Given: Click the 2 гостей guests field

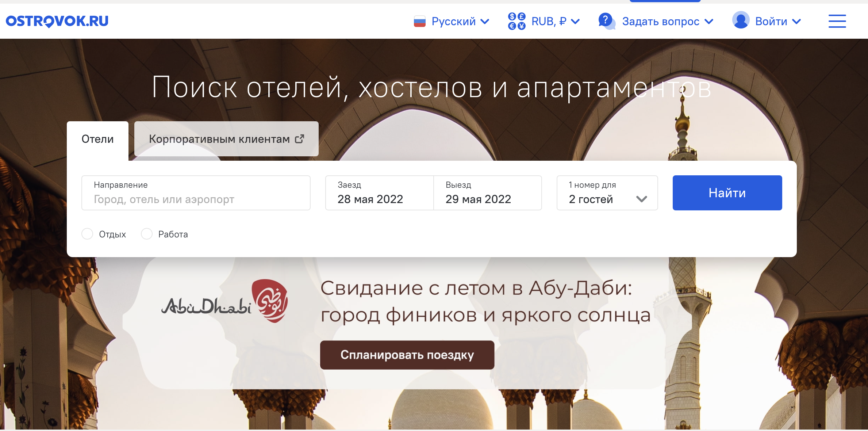Looking at the screenshot, I should tap(607, 193).
